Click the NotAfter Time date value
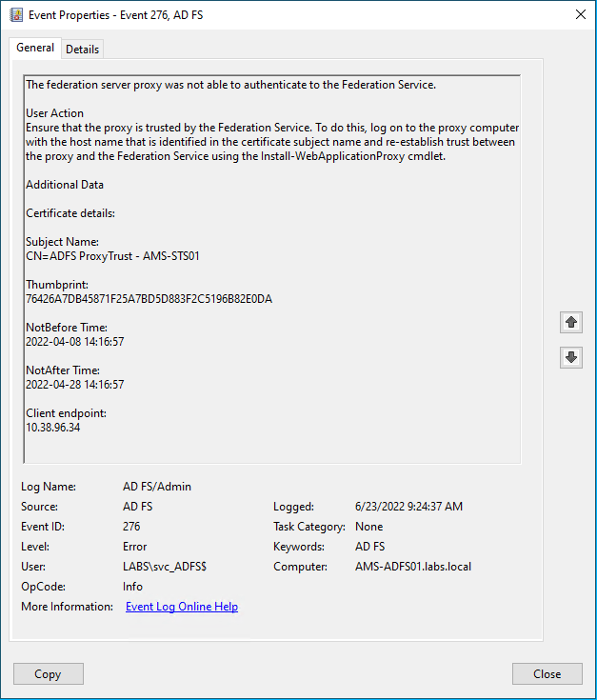Screen dimensions: 597x700 (75, 385)
